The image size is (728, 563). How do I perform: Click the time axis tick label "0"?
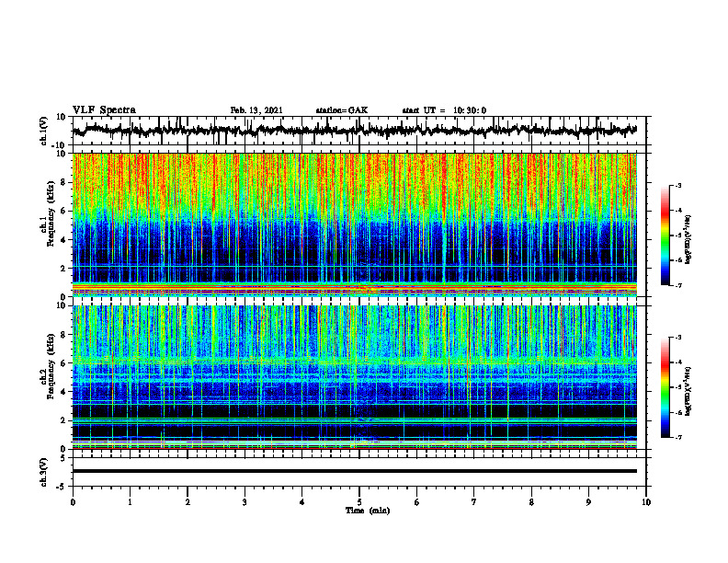click(73, 502)
